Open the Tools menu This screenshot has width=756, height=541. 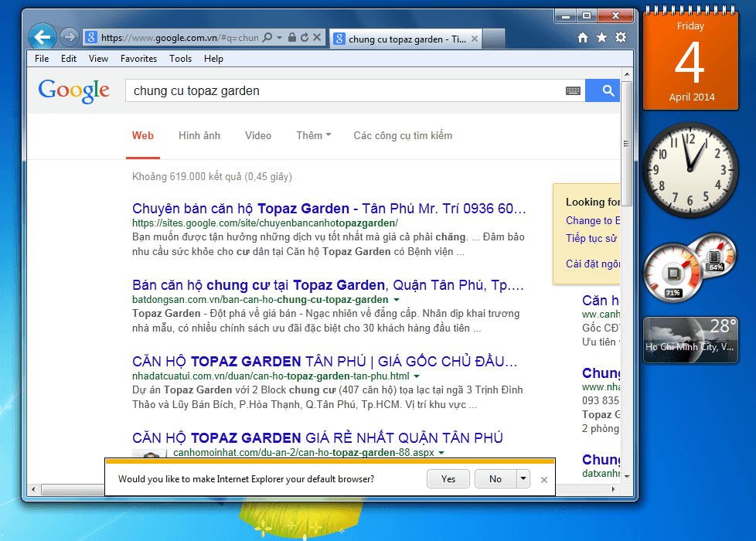(x=180, y=59)
